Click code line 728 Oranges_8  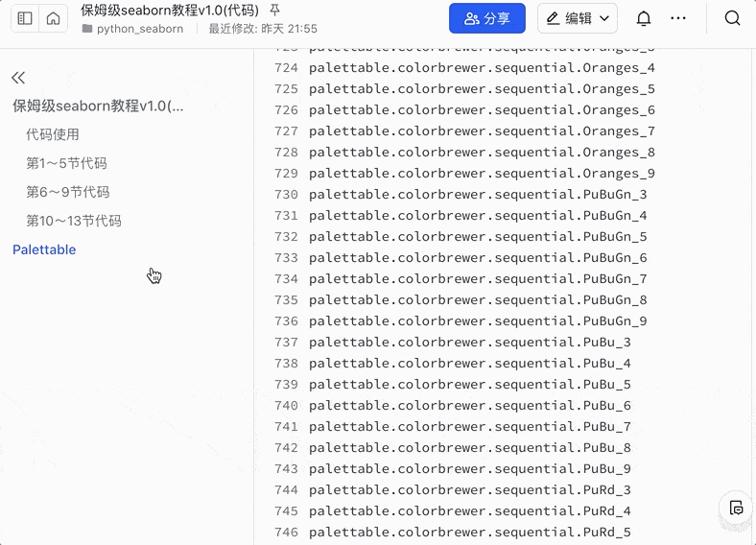point(482,153)
